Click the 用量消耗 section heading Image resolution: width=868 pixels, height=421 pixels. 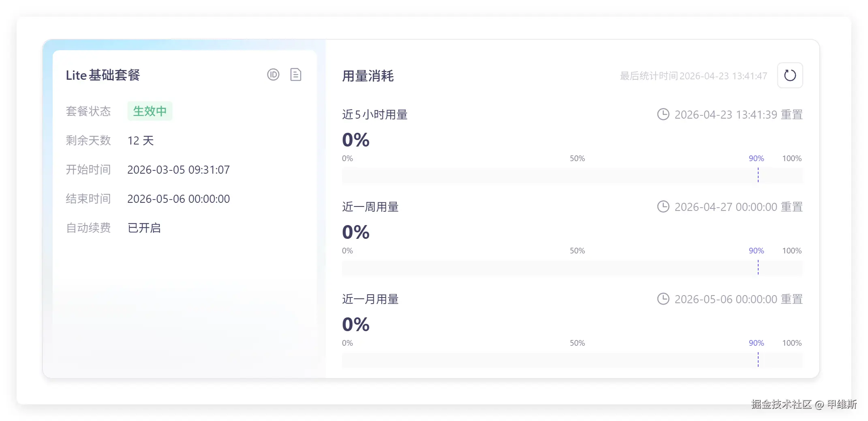pos(368,76)
